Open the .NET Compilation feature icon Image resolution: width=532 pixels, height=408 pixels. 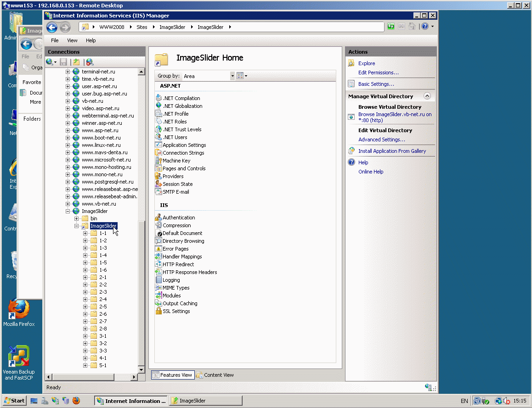click(158, 98)
